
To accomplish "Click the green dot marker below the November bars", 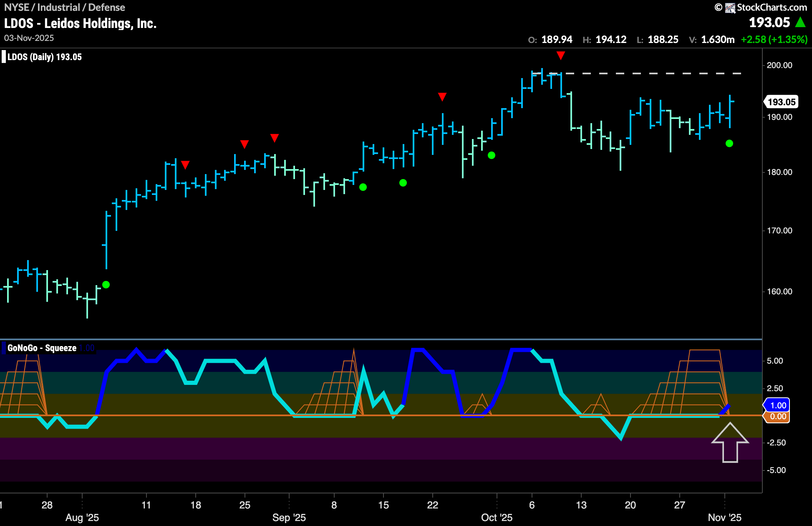I will [x=729, y=144].
